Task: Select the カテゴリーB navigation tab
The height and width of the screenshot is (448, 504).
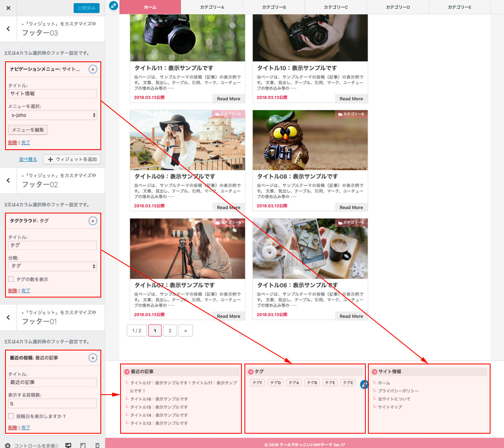Action: tap(274, 7)
